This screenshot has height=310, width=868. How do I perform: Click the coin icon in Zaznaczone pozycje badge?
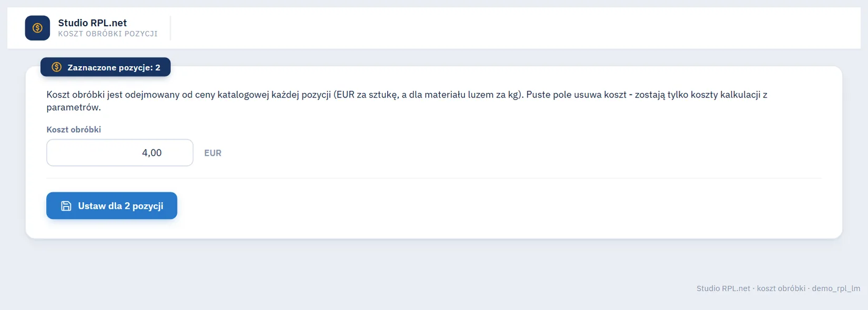(x=57, y=67)
